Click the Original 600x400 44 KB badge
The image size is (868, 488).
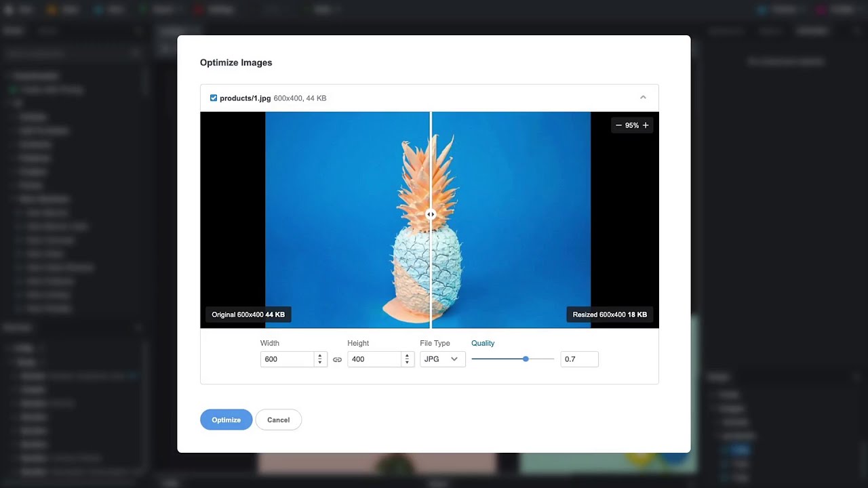tap(248, 314)
